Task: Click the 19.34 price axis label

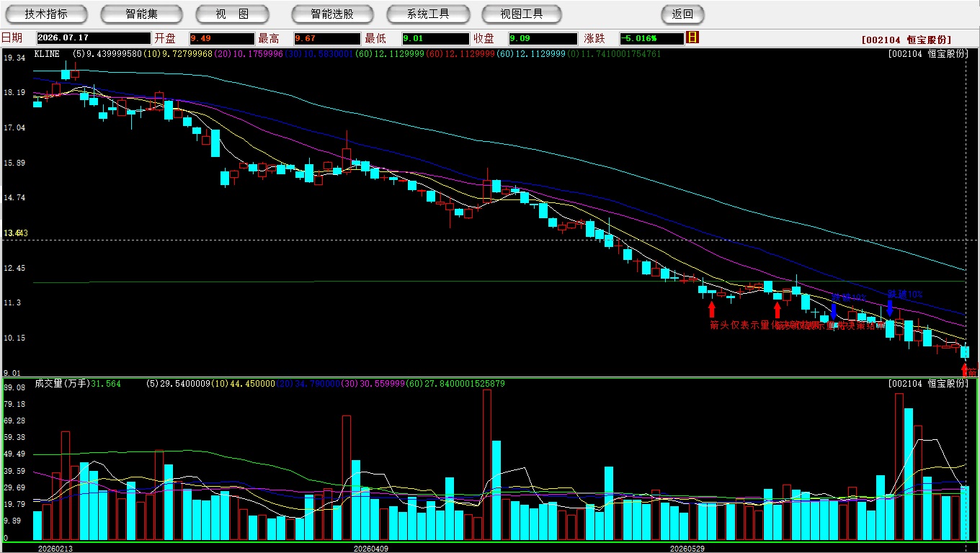Action: (15, 58)
